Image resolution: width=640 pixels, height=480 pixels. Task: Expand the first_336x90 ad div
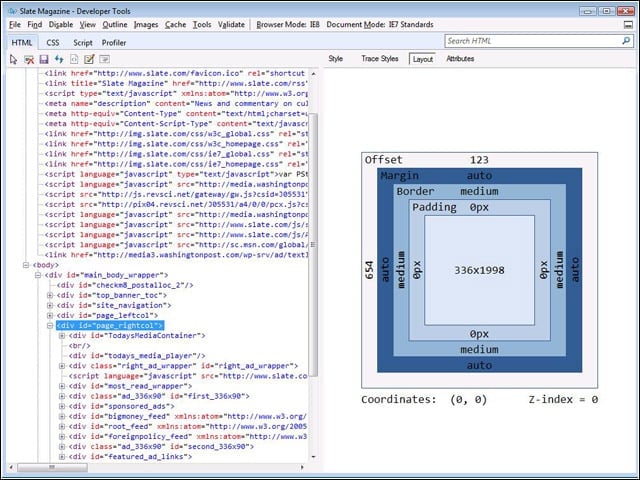[x=62, y=396]
